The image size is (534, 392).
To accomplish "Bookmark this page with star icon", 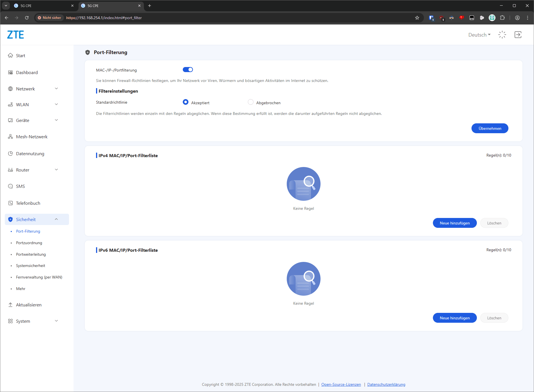I will [417, 18].
